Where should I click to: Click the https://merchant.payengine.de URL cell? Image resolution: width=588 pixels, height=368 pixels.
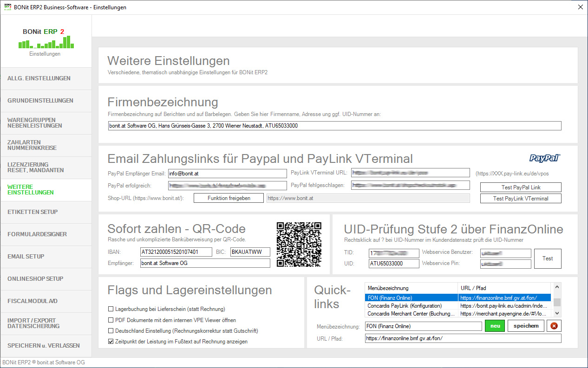click(x=505, y=314)
